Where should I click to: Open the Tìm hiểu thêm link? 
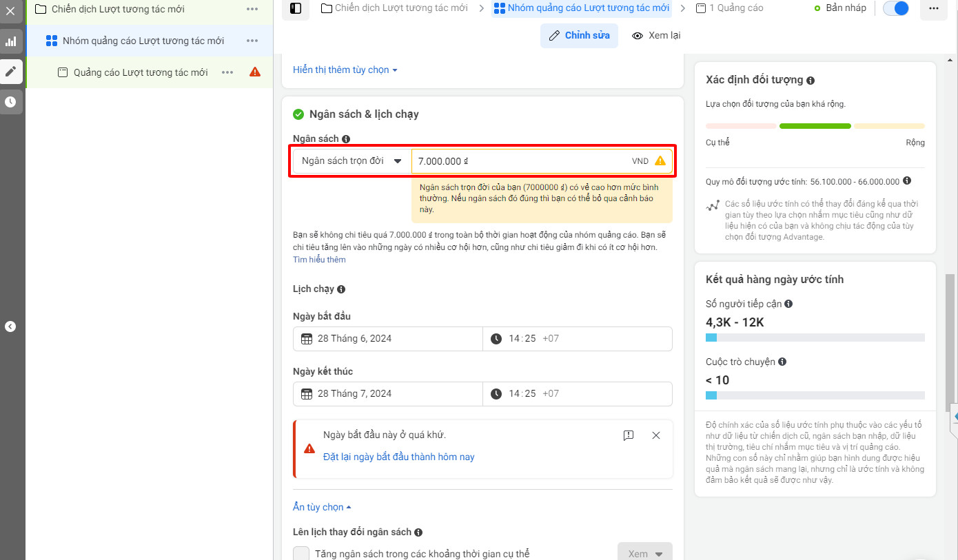tap(319, 260)
